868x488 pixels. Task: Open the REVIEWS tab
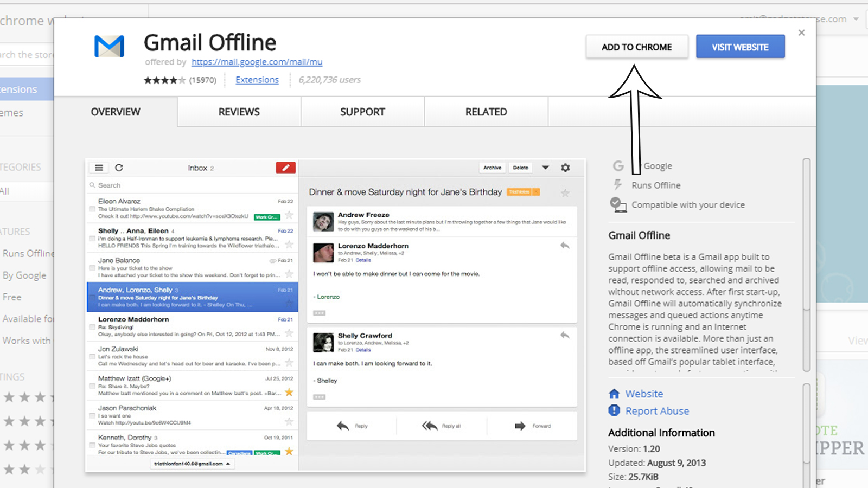pyautogui.click(x=239, y=112)
